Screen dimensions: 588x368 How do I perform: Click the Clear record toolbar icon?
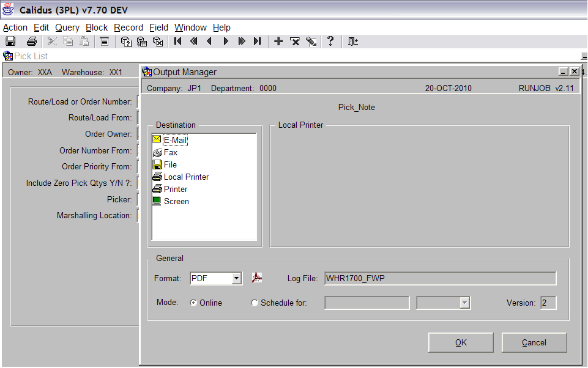click(311, 41)
